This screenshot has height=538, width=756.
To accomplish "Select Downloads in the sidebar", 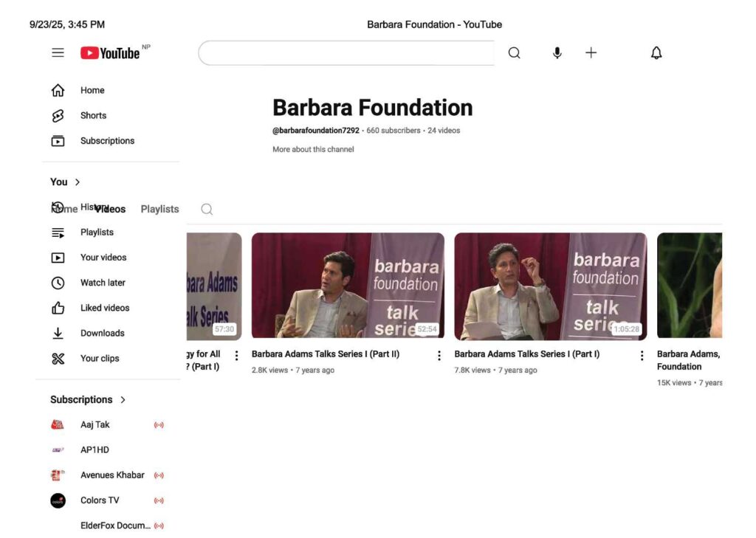I will [102, 334].
